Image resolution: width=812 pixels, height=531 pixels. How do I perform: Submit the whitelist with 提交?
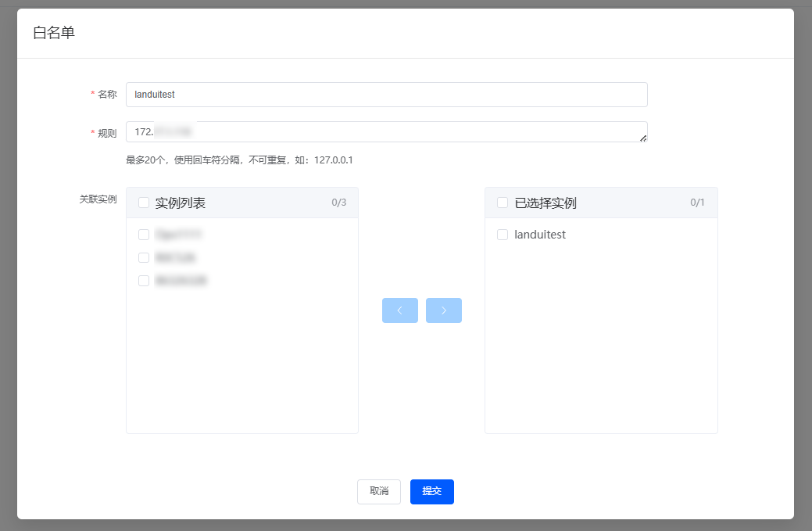[x=431, y=491]
